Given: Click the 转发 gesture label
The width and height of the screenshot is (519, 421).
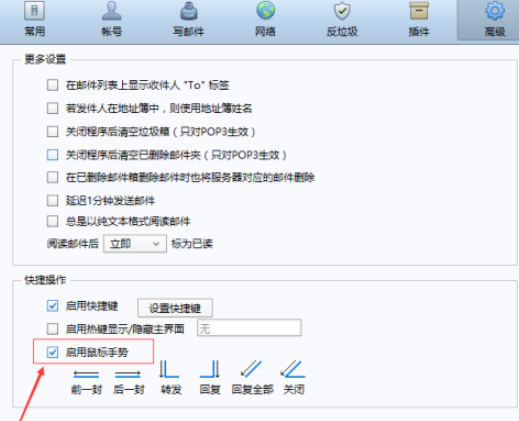Looking at the screenshot, I should point(171,389).
